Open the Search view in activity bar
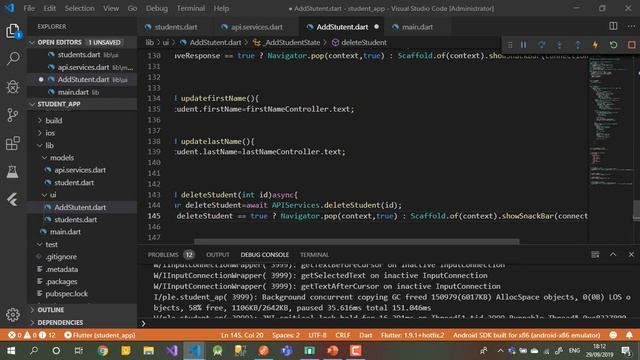The width and height of the screenshot is (640, 360). (13, 58)
